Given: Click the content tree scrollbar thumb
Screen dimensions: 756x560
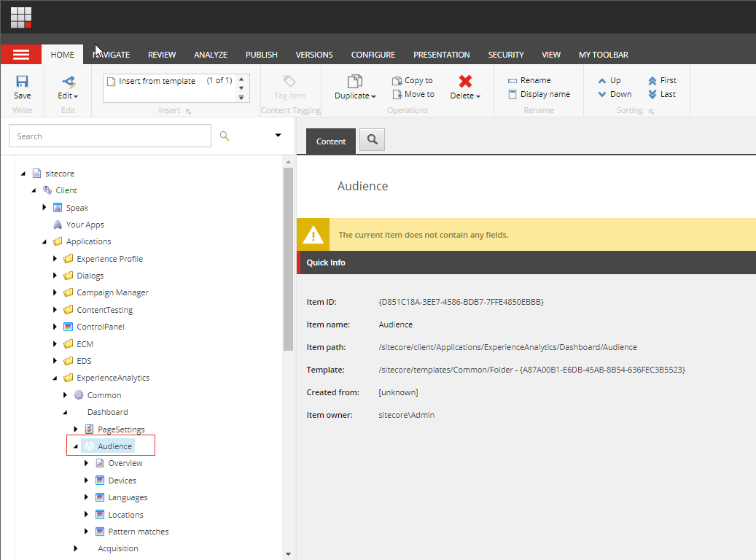Looking at the screenshot, I should (x=288, y=259).
